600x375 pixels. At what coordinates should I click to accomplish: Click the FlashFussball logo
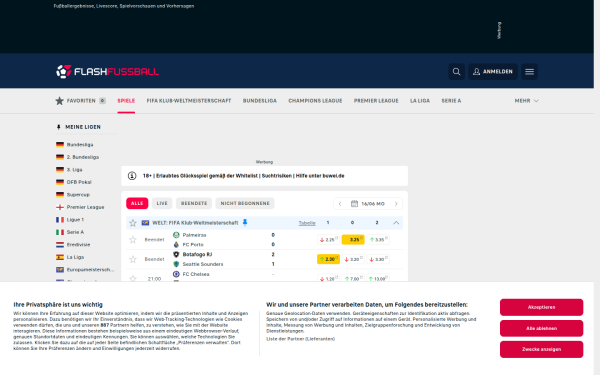click(107, 72)
